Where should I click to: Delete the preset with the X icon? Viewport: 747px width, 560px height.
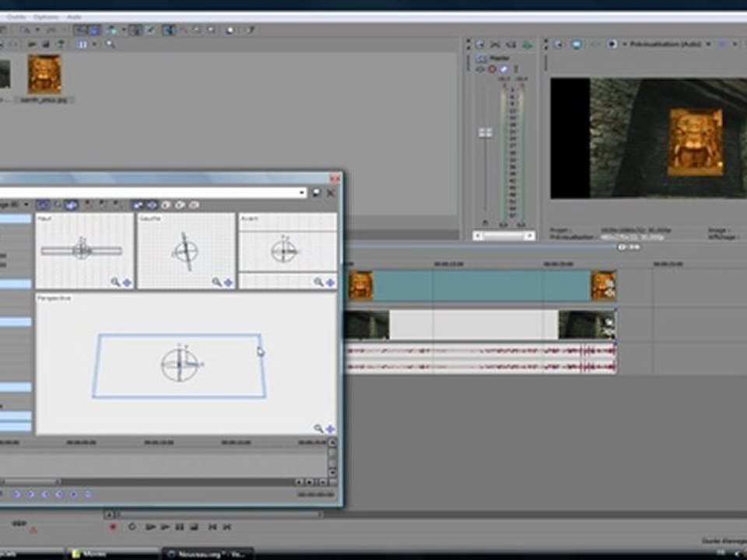tap(331, 193)
